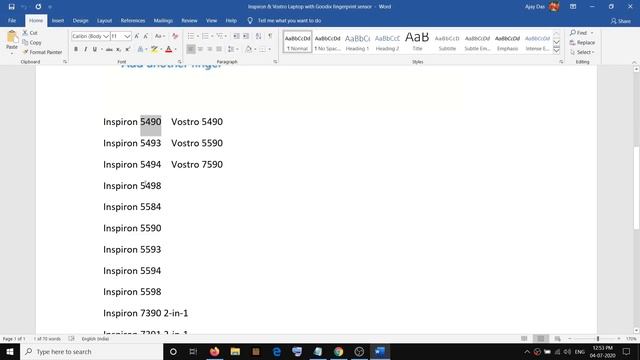640x360 pixels.
Task: Open Paragraph settings dialog launcher
Action: (x=276, y=62)
